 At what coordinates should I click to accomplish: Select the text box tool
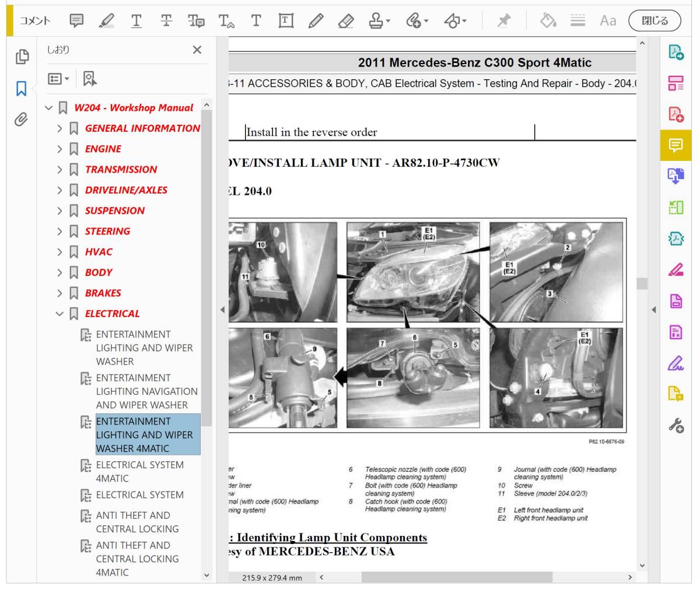[286, 21]
